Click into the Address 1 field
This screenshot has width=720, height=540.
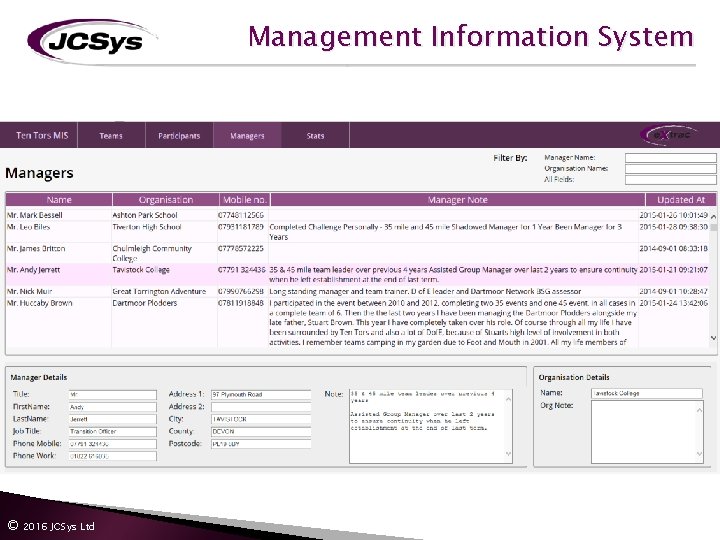[x=261, y=394]
